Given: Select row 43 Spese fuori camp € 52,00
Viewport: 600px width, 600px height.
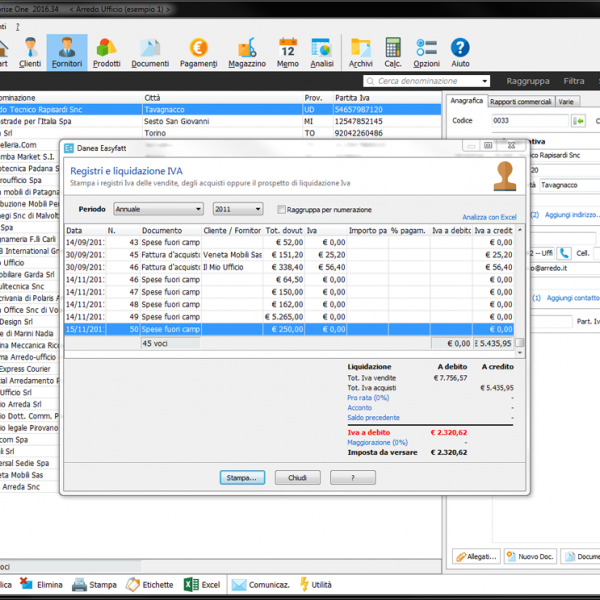Looking at the screenshot, I should (289, 242).
